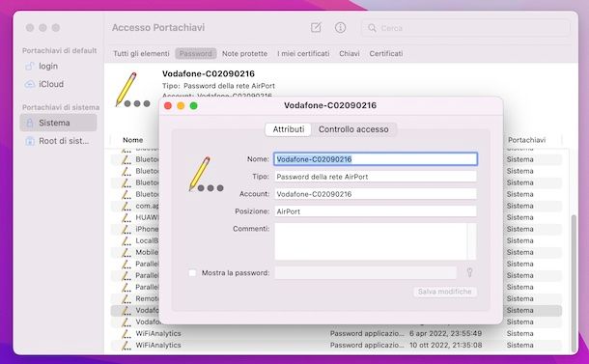The height and width of the screenshot is (364, 589).
Task: Click pencil icon of Remote row
Action: (126, 298)
